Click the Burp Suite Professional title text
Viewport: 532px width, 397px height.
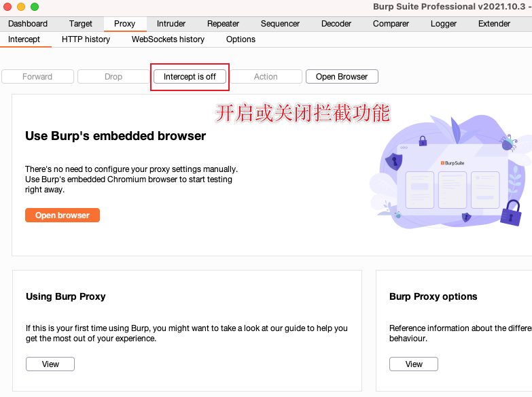tap(451, 6)
